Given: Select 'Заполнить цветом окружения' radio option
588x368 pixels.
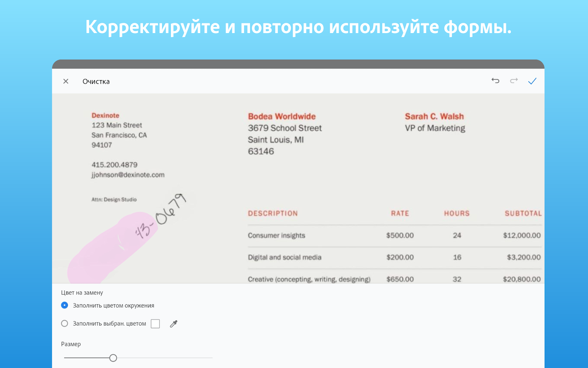Looking at the screenshot, I should pos(64,305).
